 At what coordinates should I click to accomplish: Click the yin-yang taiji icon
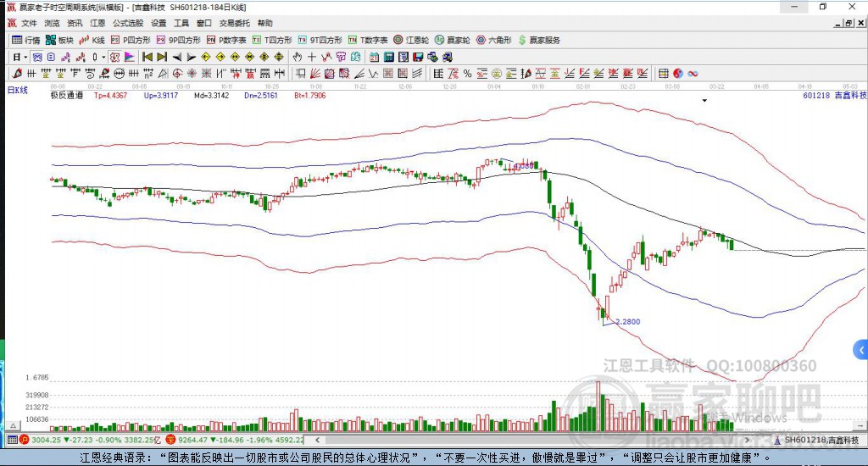click(x=678, y=74)
